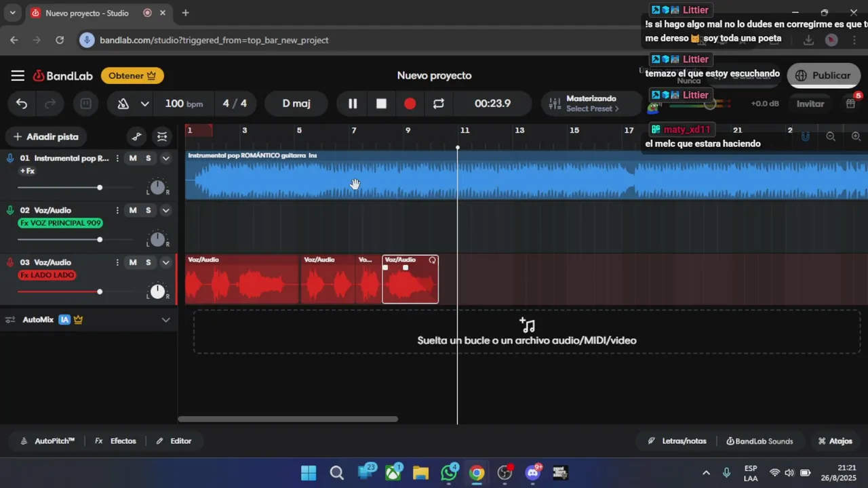Click the automation curve icon
Image resolution: width=868 pixels, height=488 pixels.
coord(136,137)
